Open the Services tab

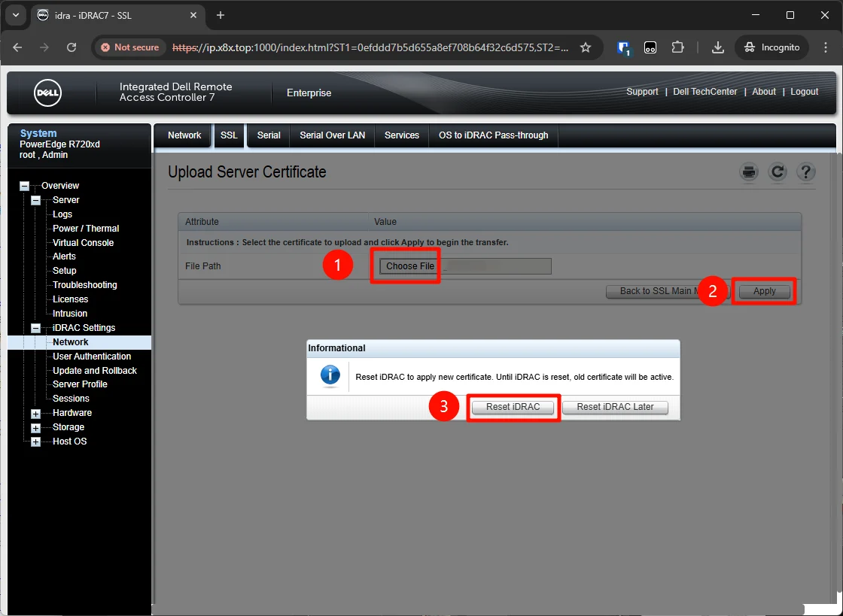(402, 135)
